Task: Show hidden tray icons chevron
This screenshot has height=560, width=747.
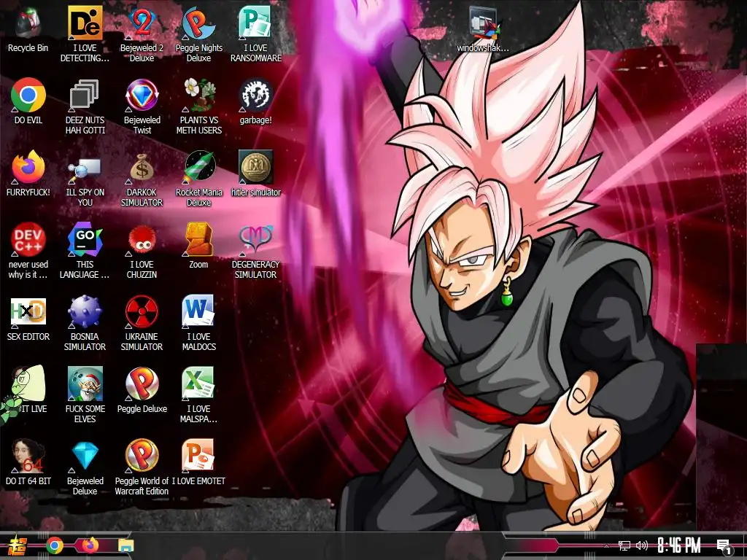Action: point(606,545)
